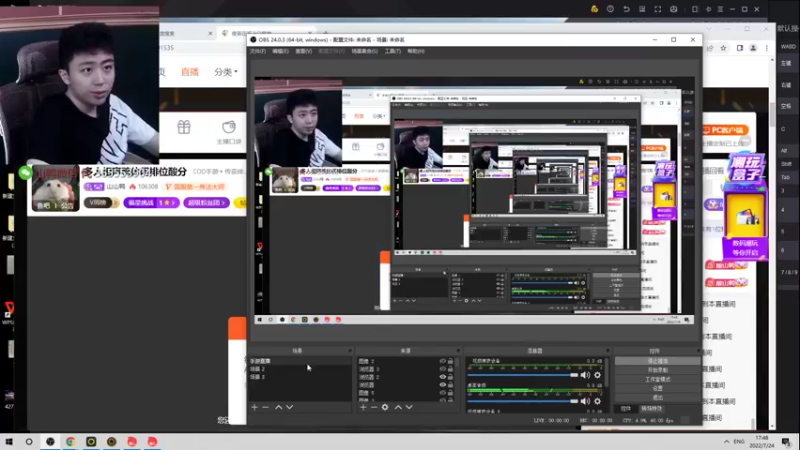Open Chrome profile avatar icon
The image size is (800, 450).
(x=753, y=48)
